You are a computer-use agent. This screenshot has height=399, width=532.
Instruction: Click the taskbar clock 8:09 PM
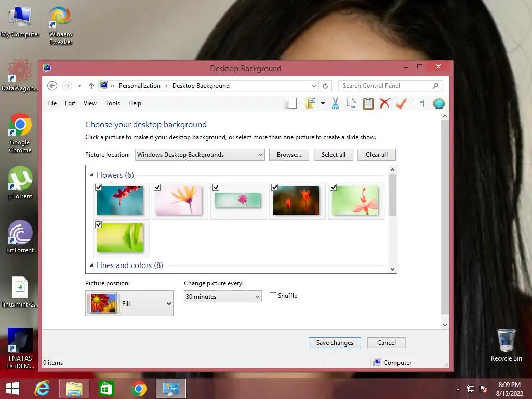509,385
